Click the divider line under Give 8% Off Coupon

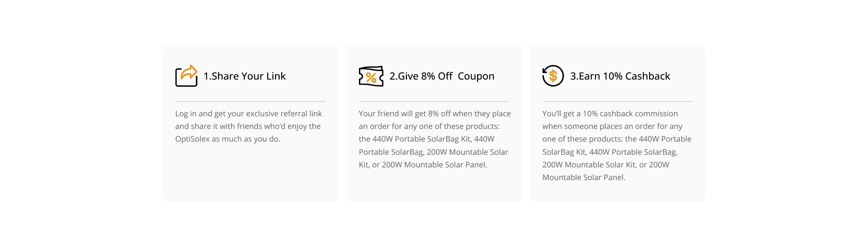[434, 101]
